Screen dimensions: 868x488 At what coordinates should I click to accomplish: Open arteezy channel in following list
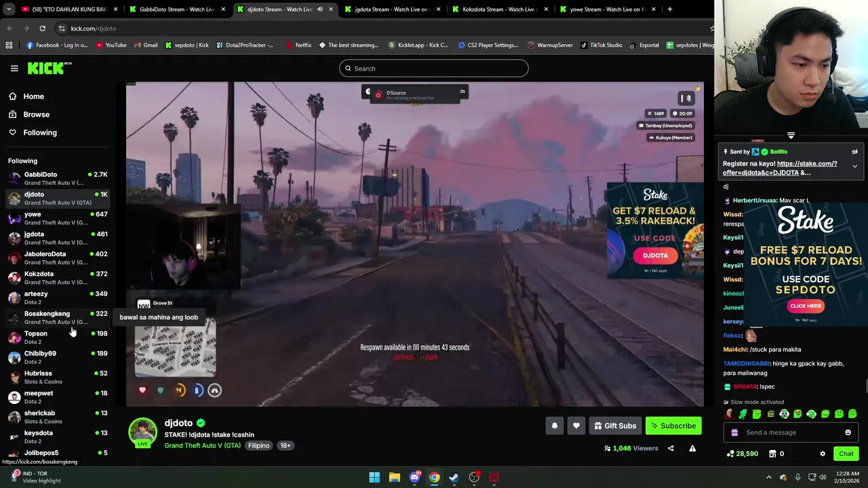click(x=58, y=298)
